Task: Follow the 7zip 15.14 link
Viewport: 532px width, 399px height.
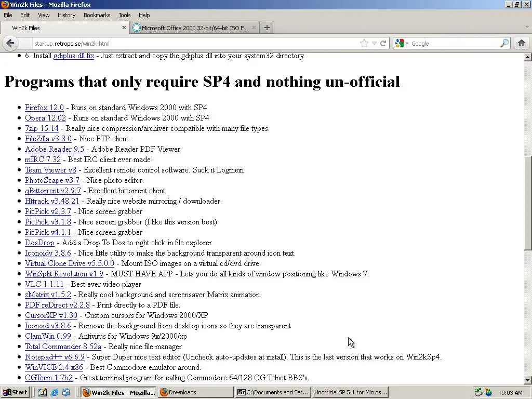Action: point(42,129)
